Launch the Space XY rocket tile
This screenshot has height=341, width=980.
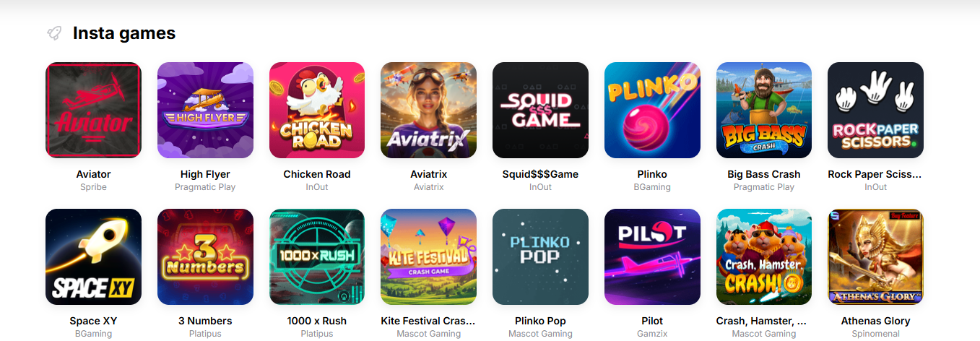(93, 256)
